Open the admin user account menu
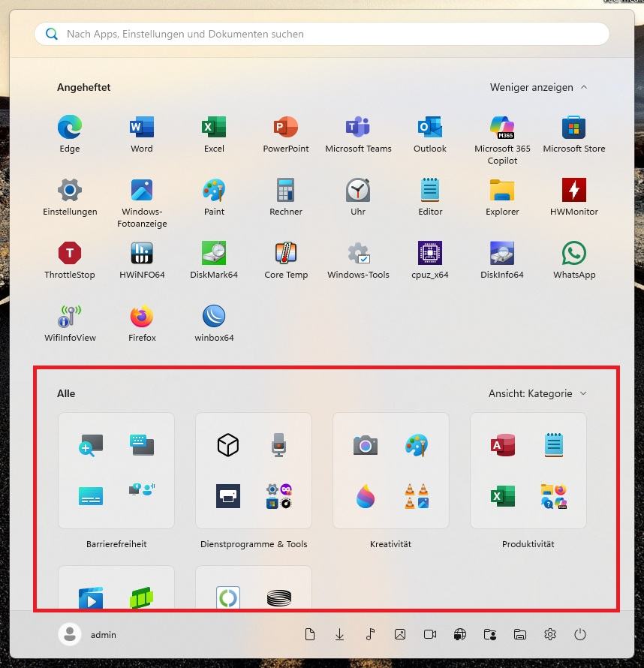 point(88,634)
